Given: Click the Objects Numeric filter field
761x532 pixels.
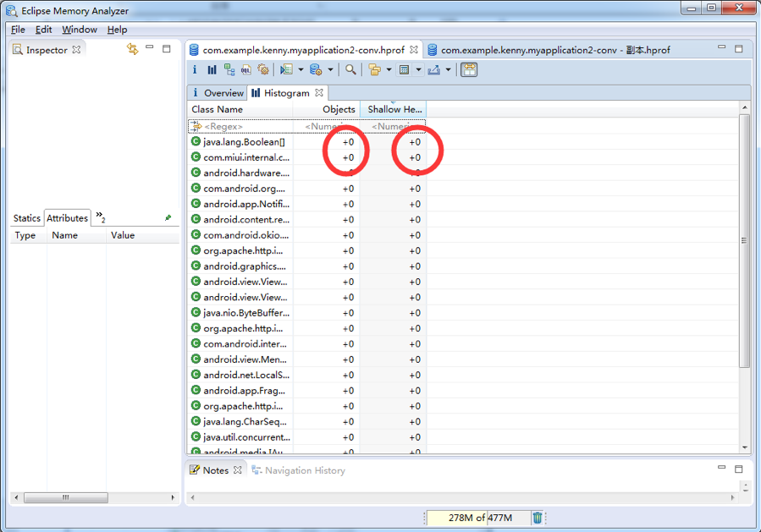Looking at the screenshot, I should (326, 127).
